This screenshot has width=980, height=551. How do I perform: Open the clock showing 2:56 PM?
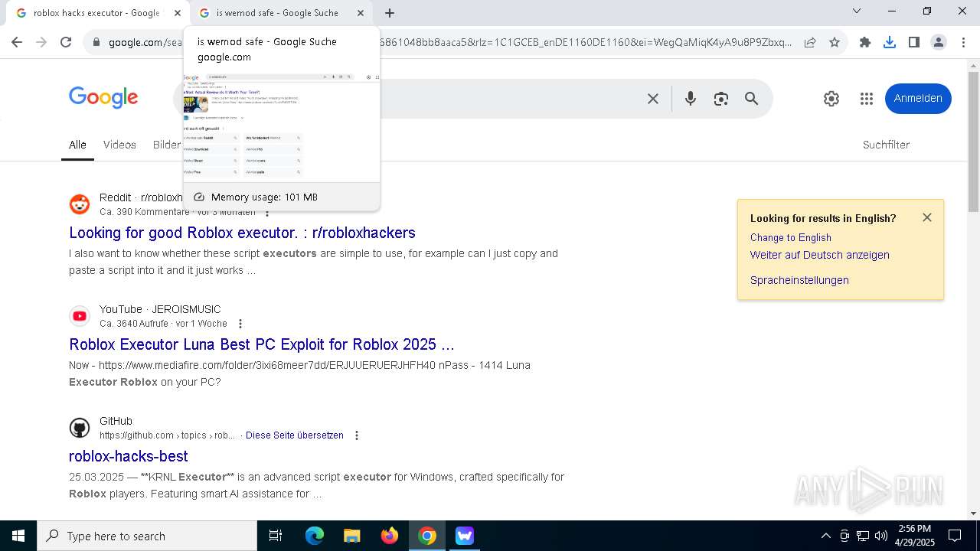pos(915,536)
